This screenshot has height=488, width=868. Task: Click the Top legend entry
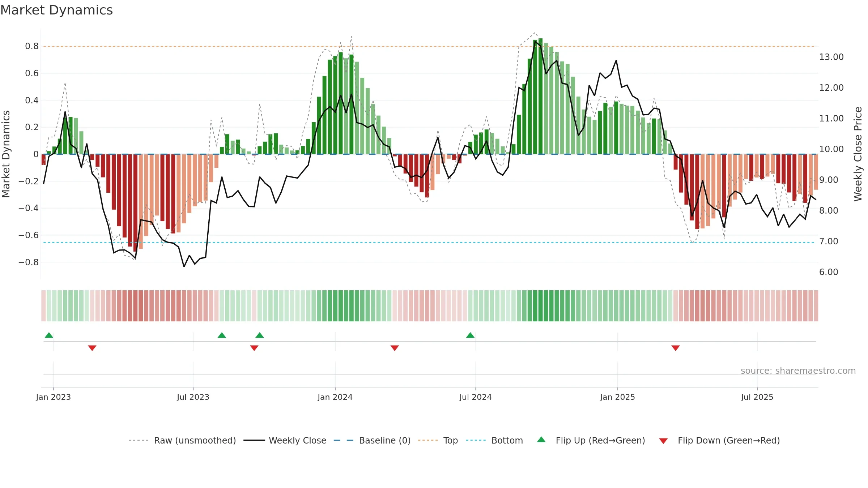click(438, 440)
